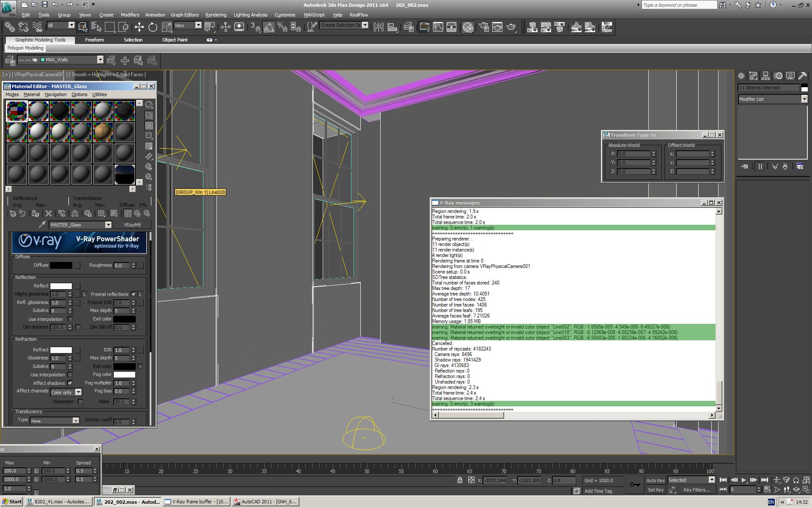Toggle the Hilight glossiness lock L button
The image size is (812, 508).
point(85,294)
